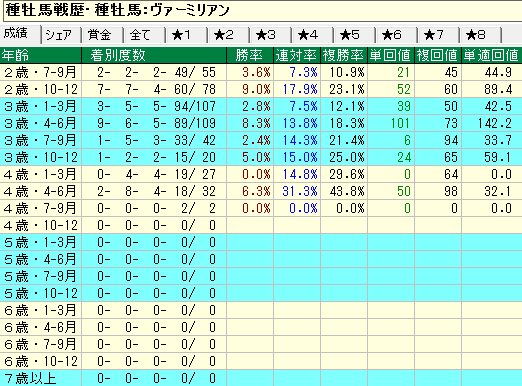Click the 9- 6- 5- 89/109 record cell
This screenshot has width=522, height=386.
click(154, 123)
